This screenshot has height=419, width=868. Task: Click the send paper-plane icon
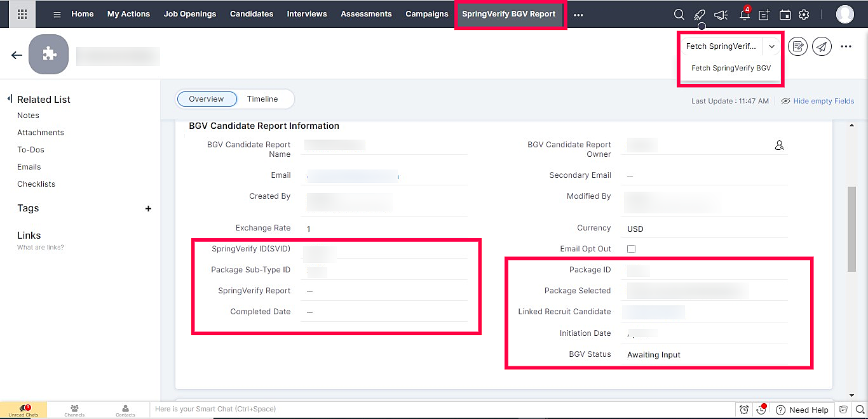(x=822, y=46)
